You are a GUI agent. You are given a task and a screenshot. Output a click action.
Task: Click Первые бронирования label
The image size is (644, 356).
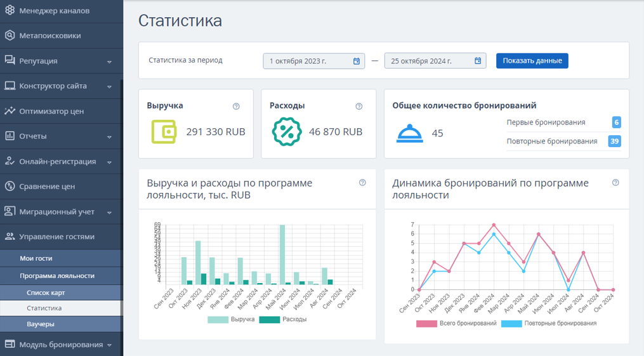[x=546, y=122]
